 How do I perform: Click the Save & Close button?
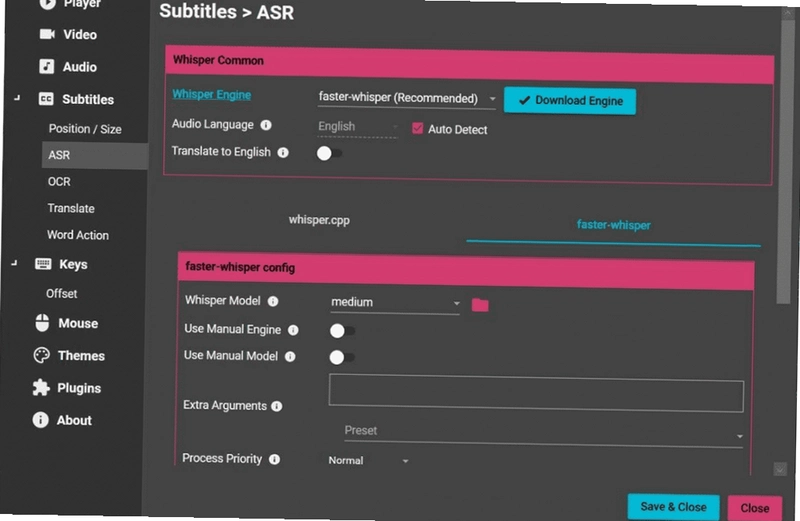click(x=673, y=507)
